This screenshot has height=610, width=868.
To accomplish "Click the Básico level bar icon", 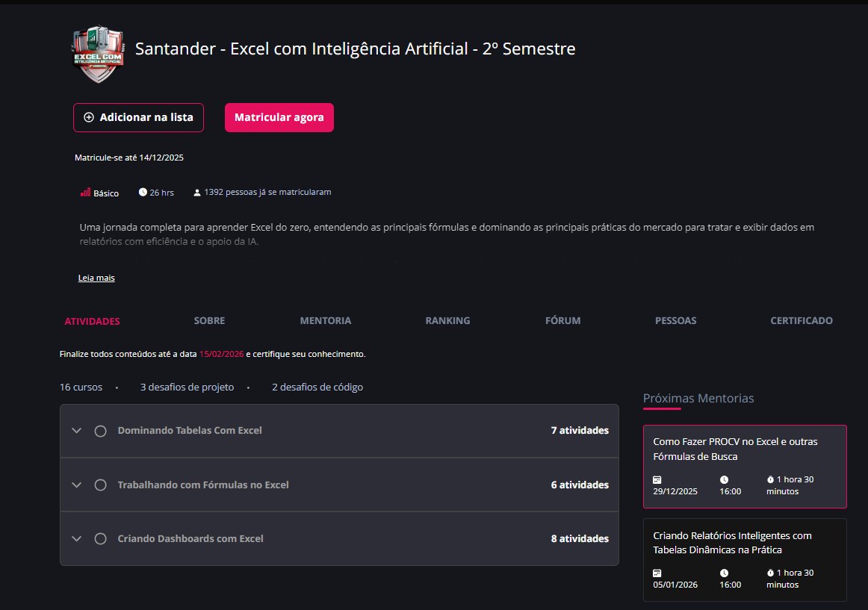I will (85, 192).
